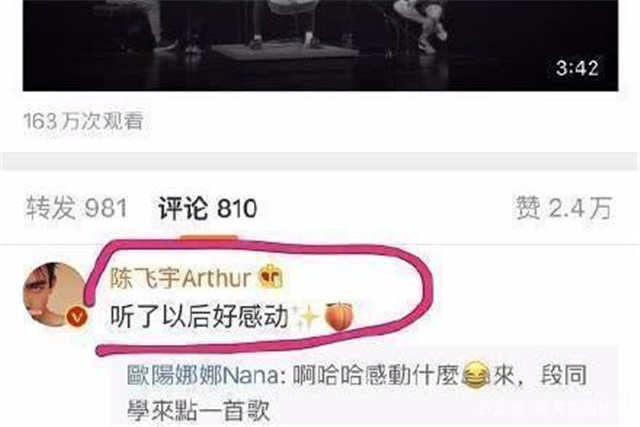The width and height of the screenshot is (640, 427).
Task: Tap the peach emoji in the comment
Action: (339, 316)
